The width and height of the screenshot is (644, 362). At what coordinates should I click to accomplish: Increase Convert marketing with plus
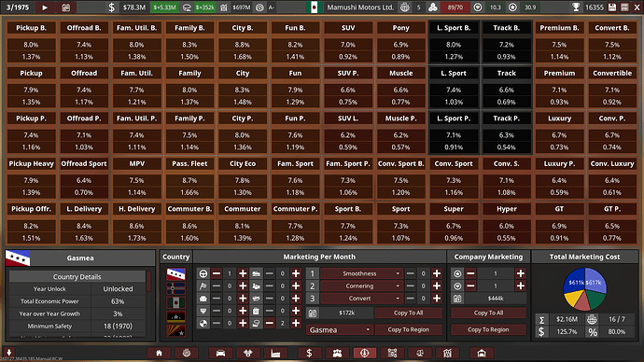pyautogui.click(x=437, y=299)
